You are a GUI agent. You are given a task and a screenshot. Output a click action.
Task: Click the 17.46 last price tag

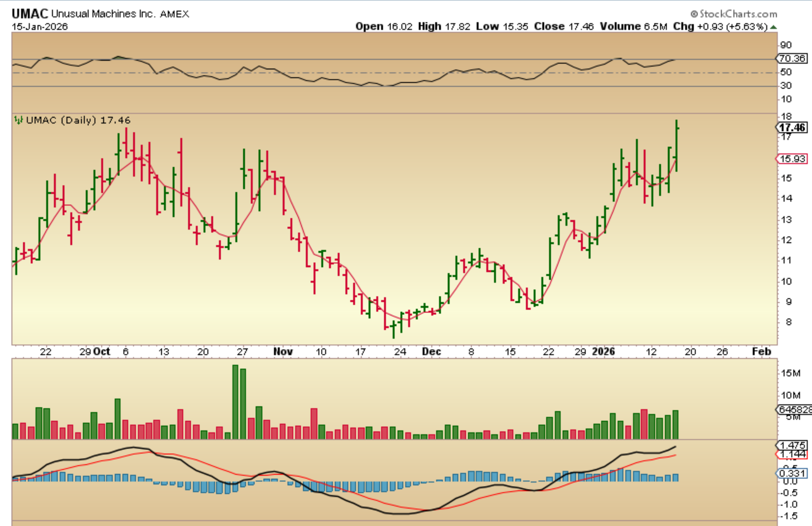pos(791,128)
